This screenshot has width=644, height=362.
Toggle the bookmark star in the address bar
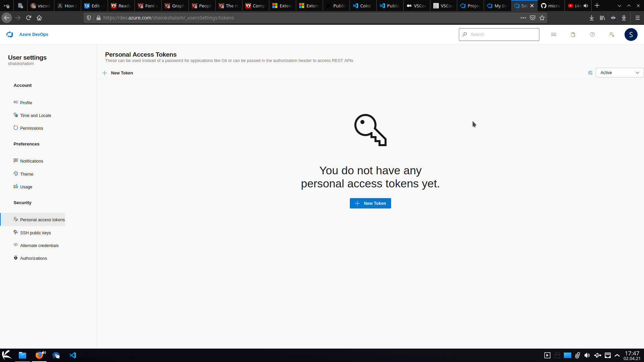542,18
